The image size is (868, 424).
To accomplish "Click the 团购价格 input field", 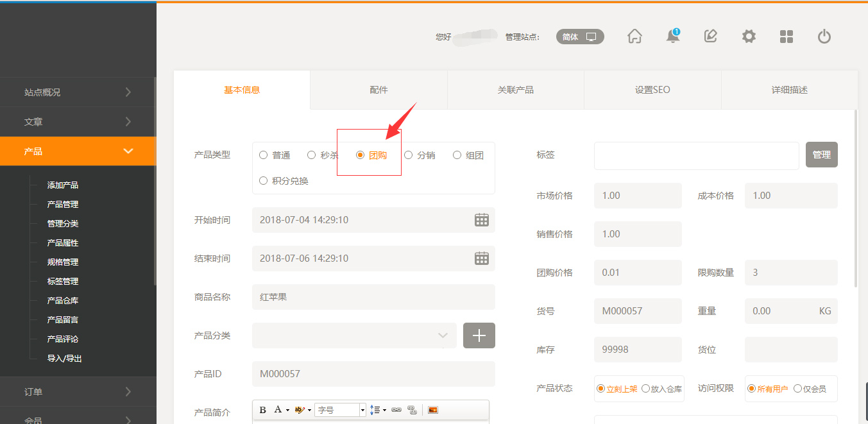I will pos(638,273).
